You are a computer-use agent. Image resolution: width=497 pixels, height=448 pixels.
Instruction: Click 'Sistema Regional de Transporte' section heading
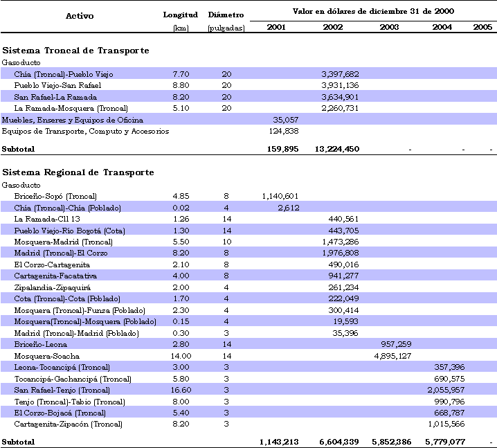point(78,172)
